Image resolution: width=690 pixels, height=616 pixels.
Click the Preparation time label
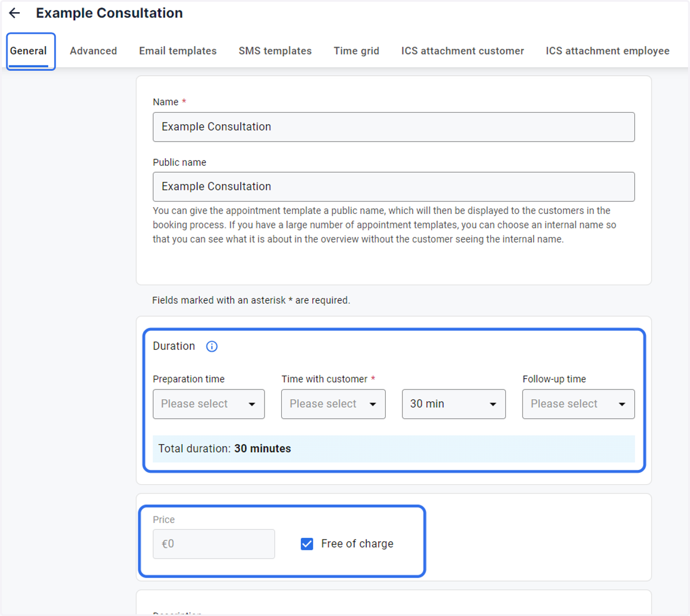tap(189, 379)
